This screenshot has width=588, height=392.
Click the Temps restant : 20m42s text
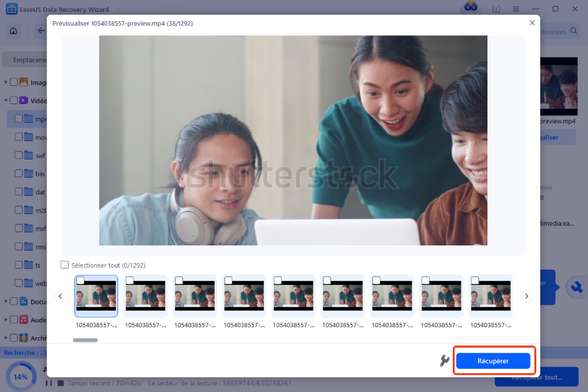point(104,383)
